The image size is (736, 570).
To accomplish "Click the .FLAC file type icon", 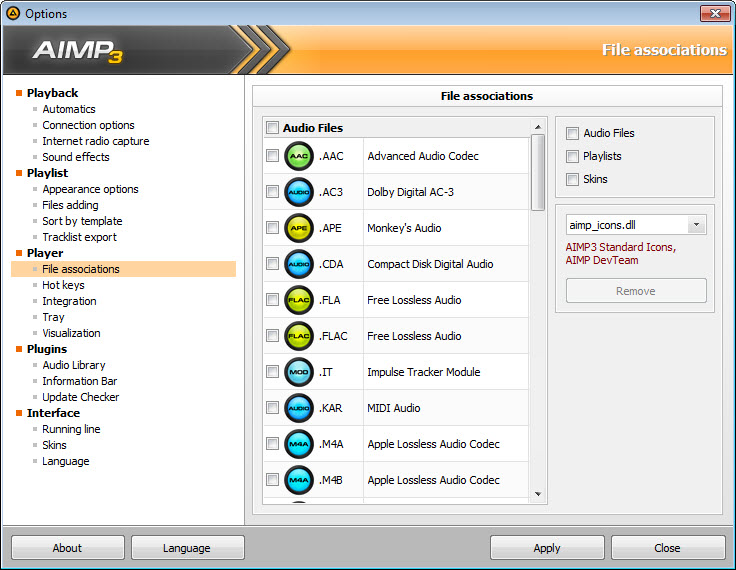I will [299, 336].
